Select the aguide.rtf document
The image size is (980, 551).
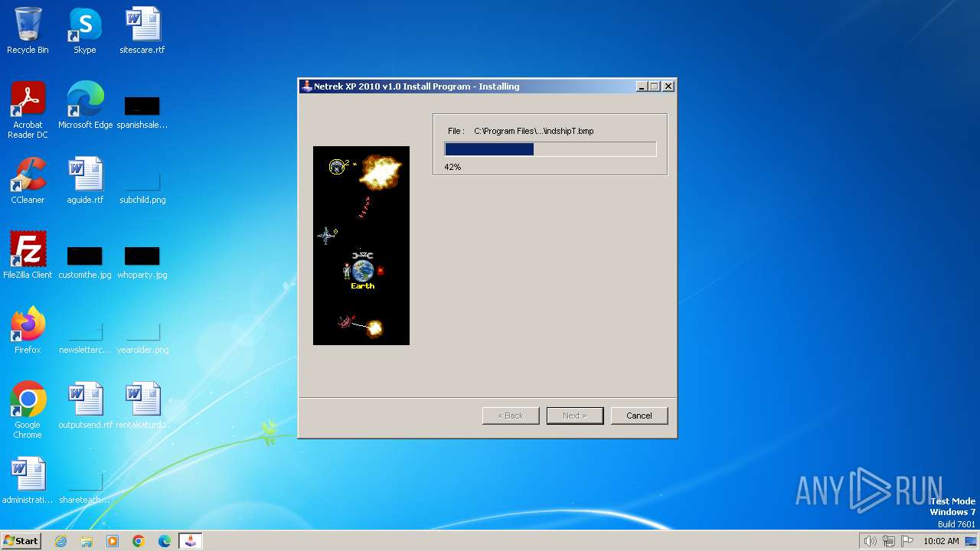(85, 181)
